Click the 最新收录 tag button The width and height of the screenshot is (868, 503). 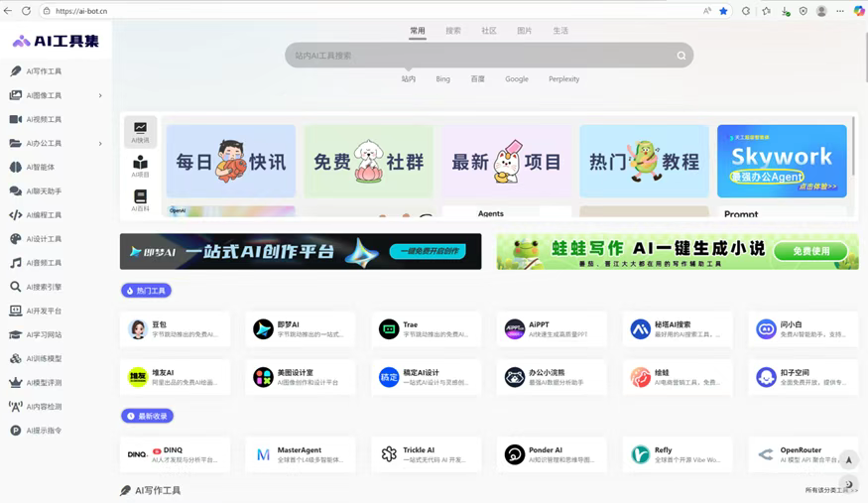click(147, 416)
